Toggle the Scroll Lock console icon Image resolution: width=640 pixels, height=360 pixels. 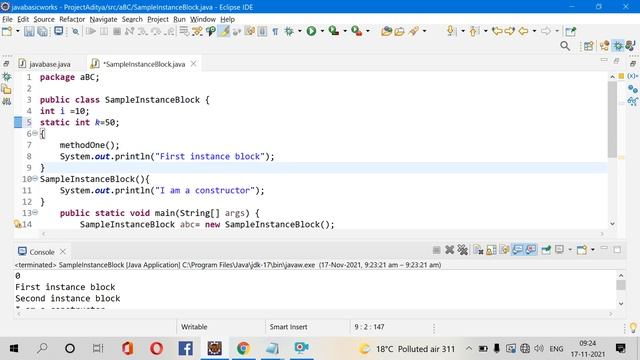(x=491, y=250)
